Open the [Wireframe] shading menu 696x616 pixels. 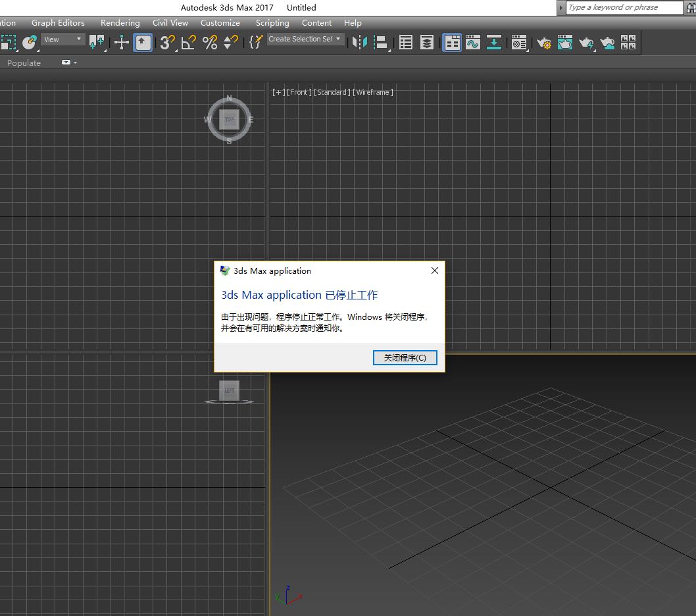(373, 92)
